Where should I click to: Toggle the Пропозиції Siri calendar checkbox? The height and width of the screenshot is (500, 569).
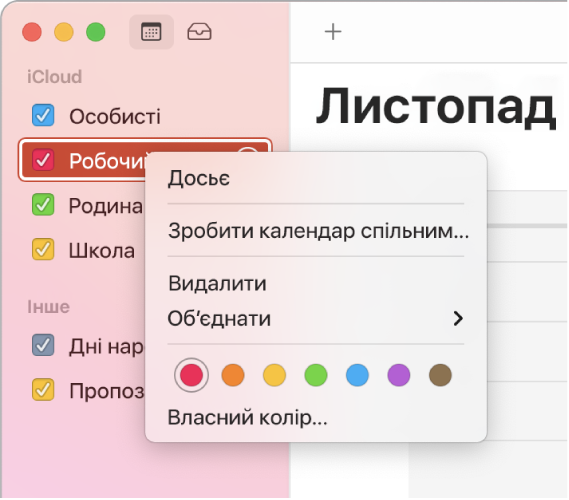pyautogui.click(x=43, y=390)
